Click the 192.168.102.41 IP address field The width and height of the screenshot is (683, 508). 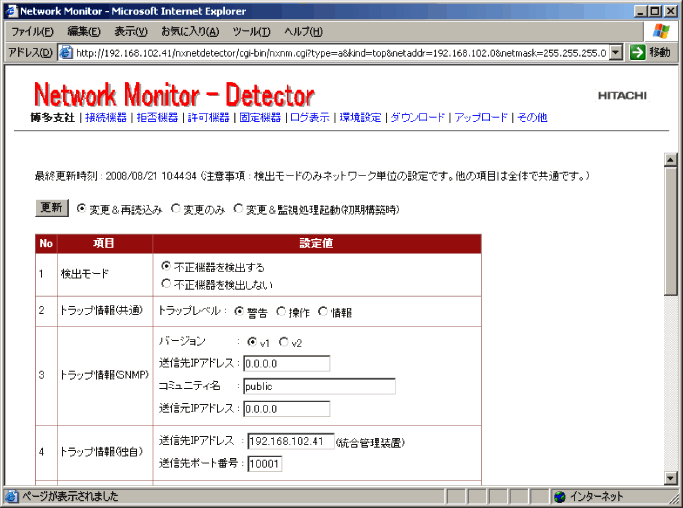coord(291,441)
